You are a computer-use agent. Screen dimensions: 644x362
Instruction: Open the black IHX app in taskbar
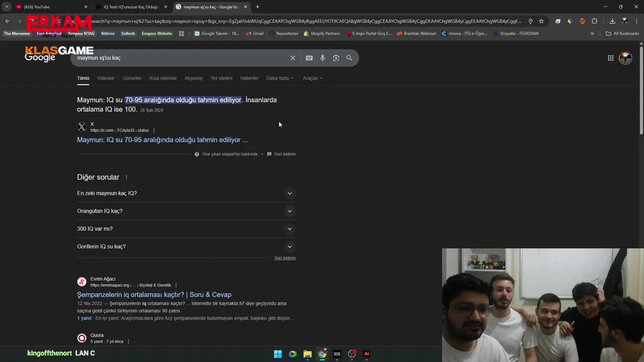[x=337, y=354]
